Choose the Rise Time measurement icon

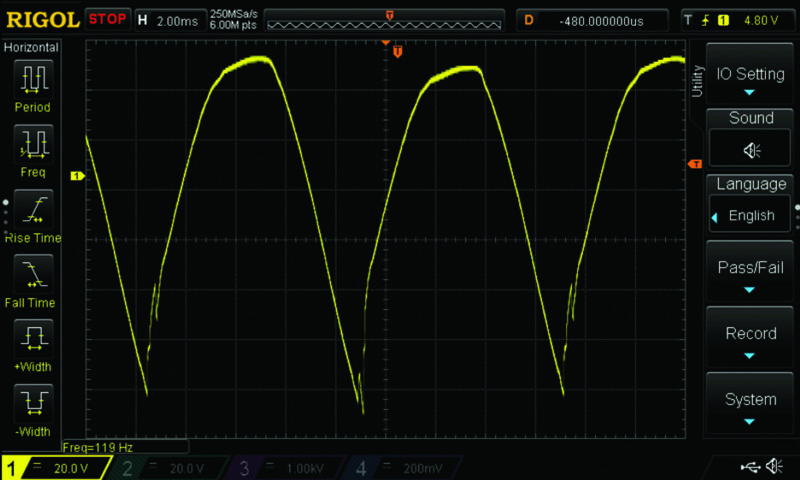coord(32,208)
